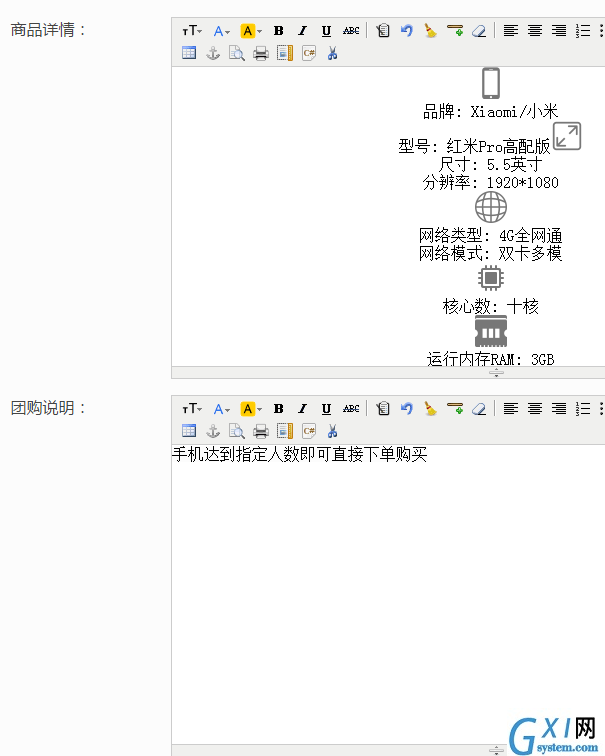Viewport: 605px width, 756px height.
Task: Click the CPU chip image
Action: (491, 278)
